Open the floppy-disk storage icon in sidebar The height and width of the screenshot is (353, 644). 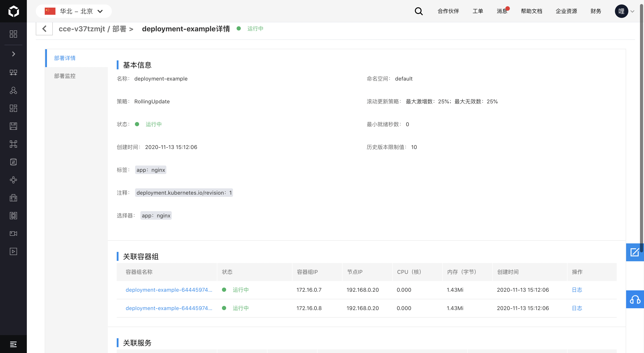[13, 126]
